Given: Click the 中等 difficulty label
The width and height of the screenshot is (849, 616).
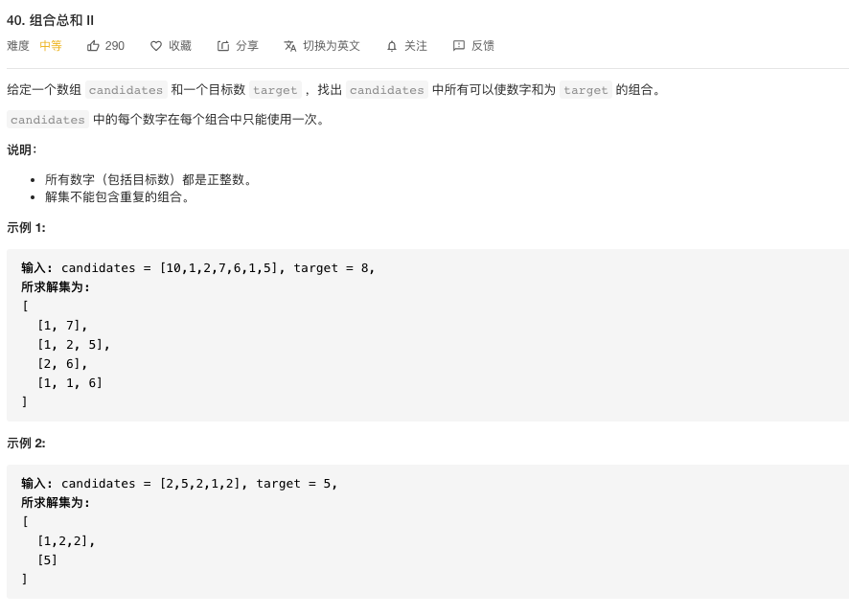Looking at the screenshot, I should [x=51, y=46].
